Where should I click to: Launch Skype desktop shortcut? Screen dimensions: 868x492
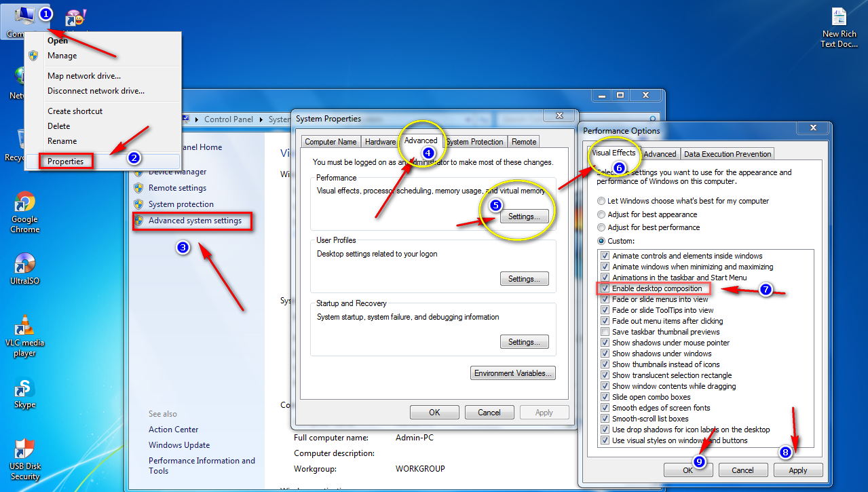[24, 389]
